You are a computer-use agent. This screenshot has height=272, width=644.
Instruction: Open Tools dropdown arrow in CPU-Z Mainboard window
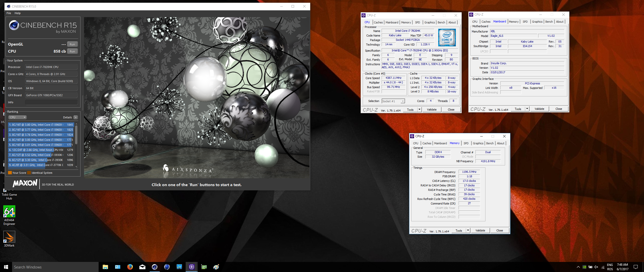coord(527,109)
